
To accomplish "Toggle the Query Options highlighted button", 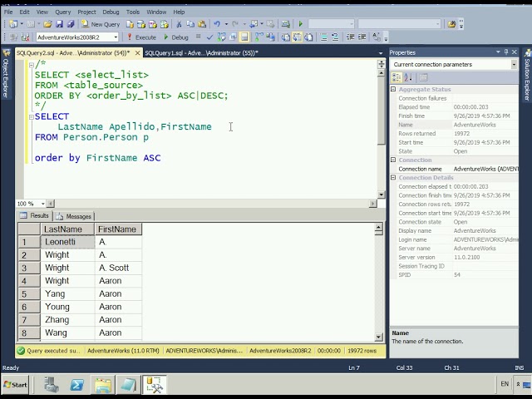I will [x=244, y=37].
